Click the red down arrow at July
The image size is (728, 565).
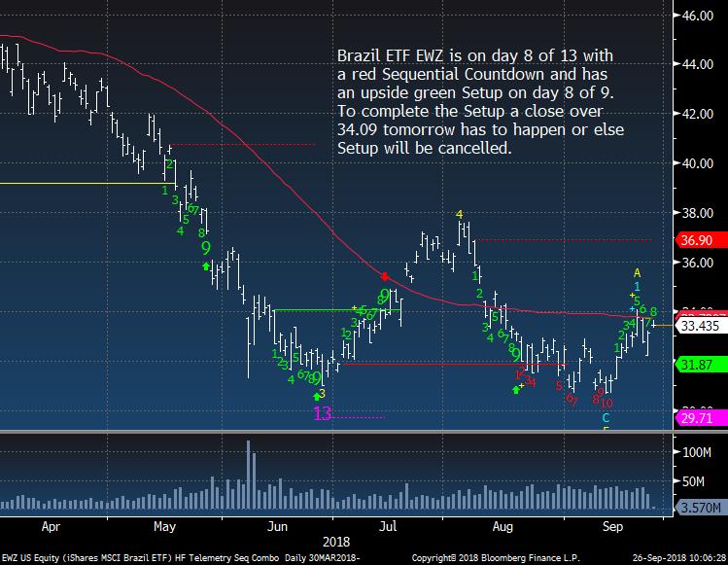click(x=385, y=276)
